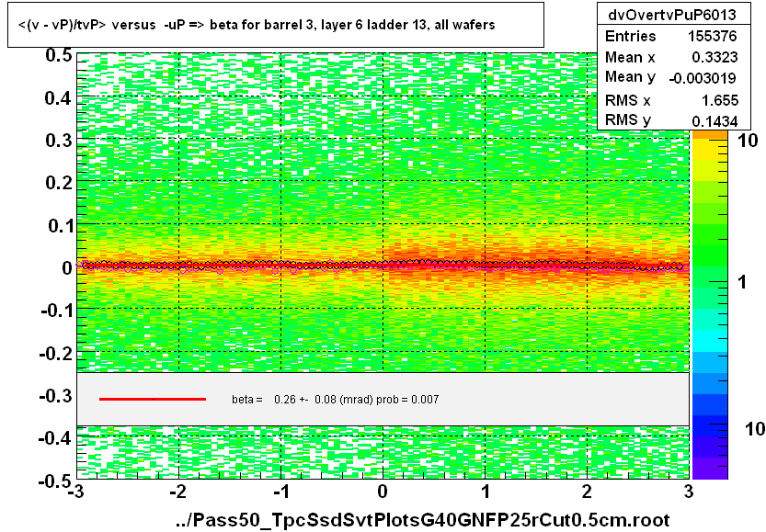This screenshot has width=766, height=532.
Task: Click the x-axis label 2
Action: tap(587, 492)
